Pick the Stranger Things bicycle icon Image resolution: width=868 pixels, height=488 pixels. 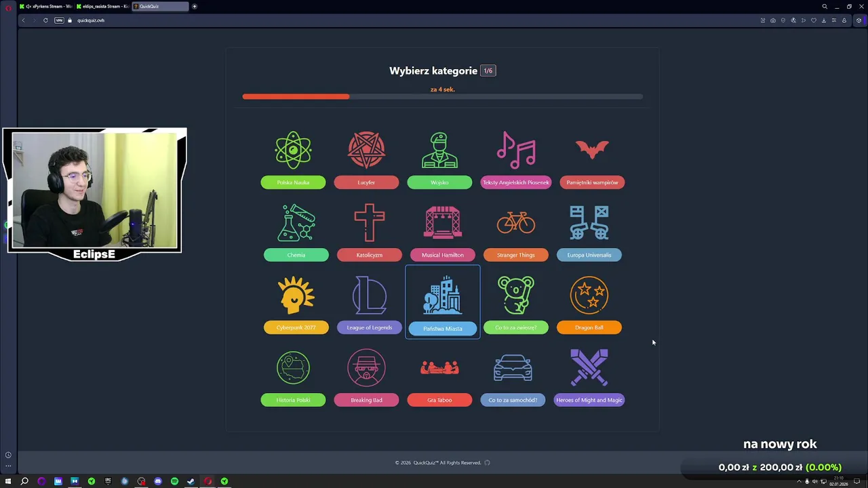[x=516, y=223]
